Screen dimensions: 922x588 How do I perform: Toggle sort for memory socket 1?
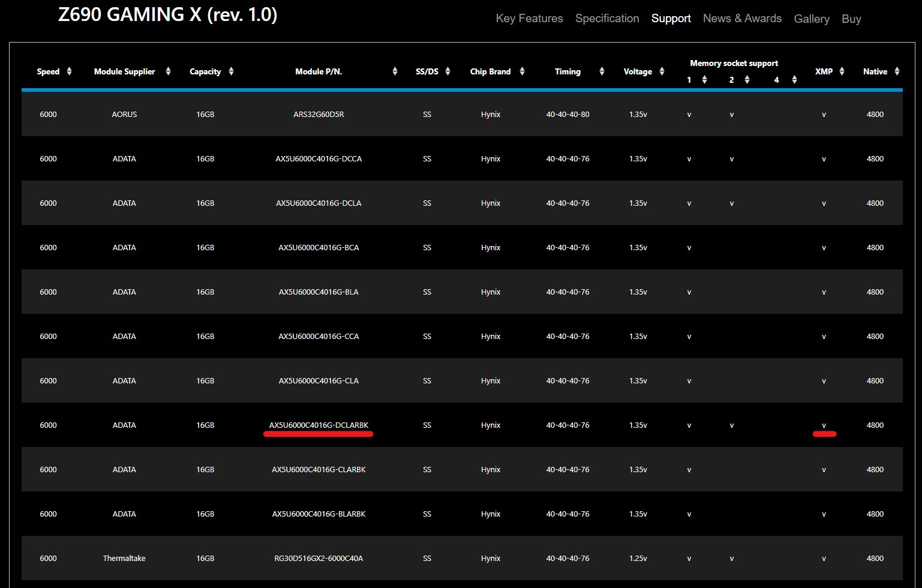[704, 80]
